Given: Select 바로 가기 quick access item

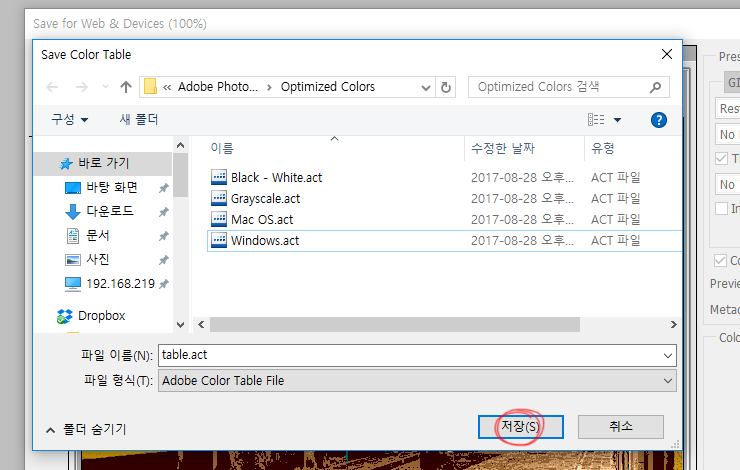Looking at the screenshot, I should point(103,163).
